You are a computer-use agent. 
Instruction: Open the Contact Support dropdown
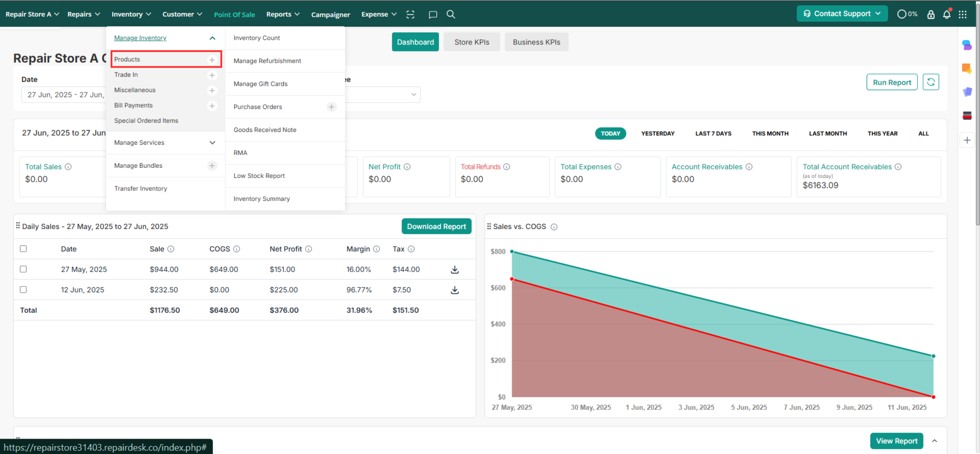pyautogui.click(x=842, y=14)
